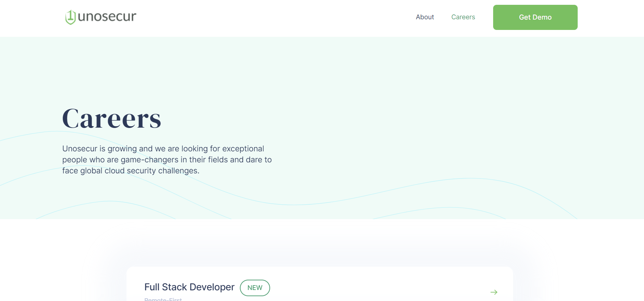Select the Careers navigation item
The width and height of the screenshot is (644, 301).
click(463, 17)
